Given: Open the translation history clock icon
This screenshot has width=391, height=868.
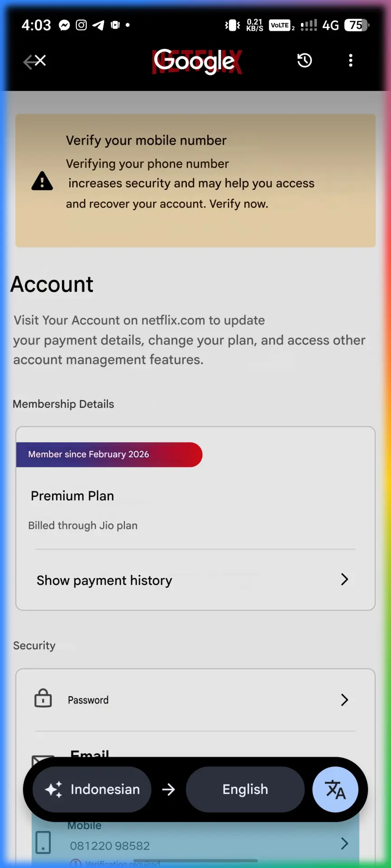Looking at the screenshot, I should (305, 60).
